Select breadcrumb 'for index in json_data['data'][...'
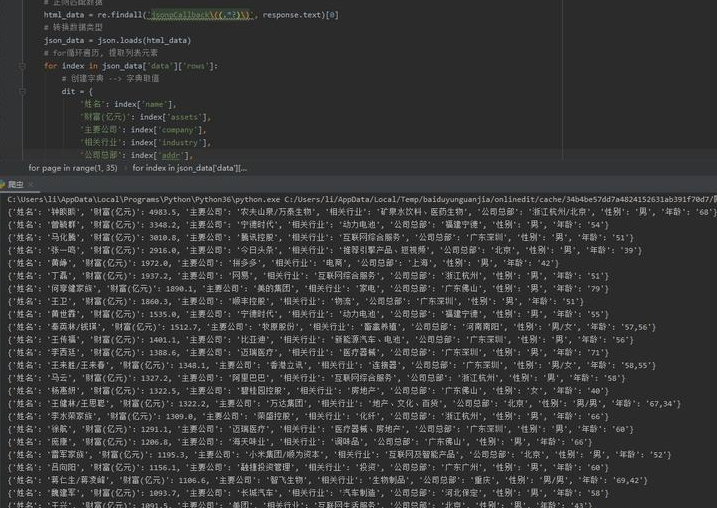The image size is (717, 508). [x=189, y=168]
